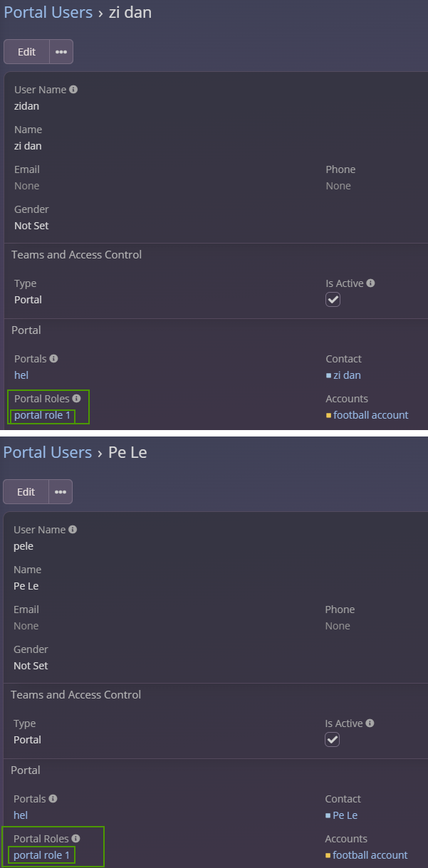Toggle the Is Active checkbox for Pe Le
The height and width of the screenshot is (868, 428).
coord(333,740)
